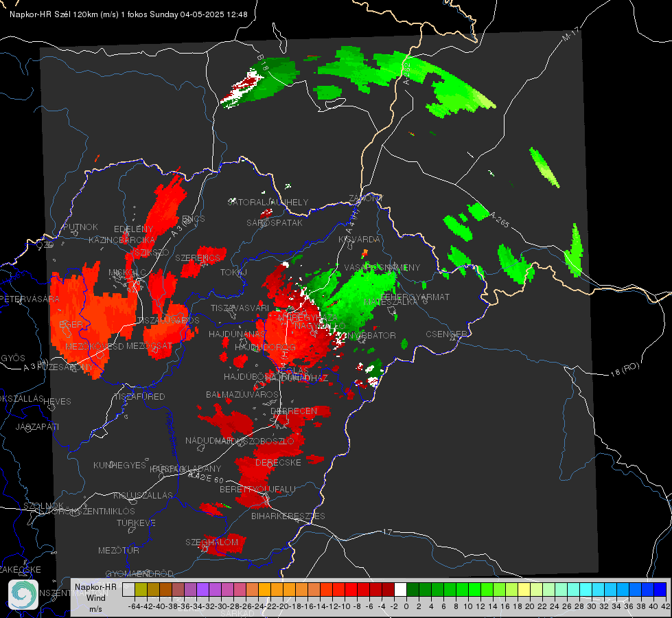672x618 pixels.
Task: Click the A-262 road label
Action: (x=406, y=73)
